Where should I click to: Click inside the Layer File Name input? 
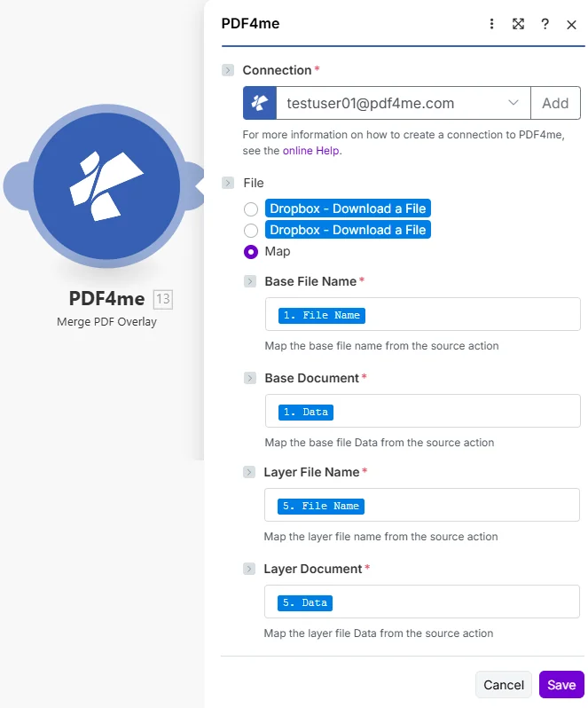421,505
